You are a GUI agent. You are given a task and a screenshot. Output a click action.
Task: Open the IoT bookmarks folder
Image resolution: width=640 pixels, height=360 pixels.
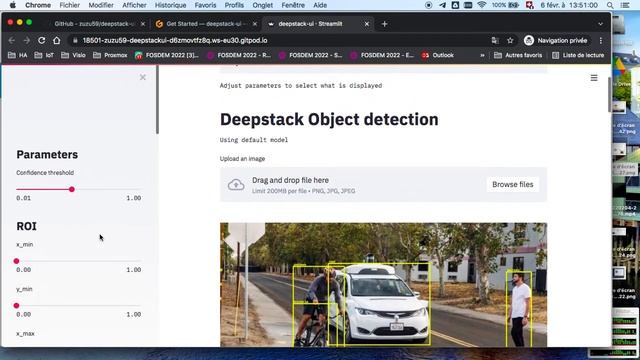click(x=44, y=55)
